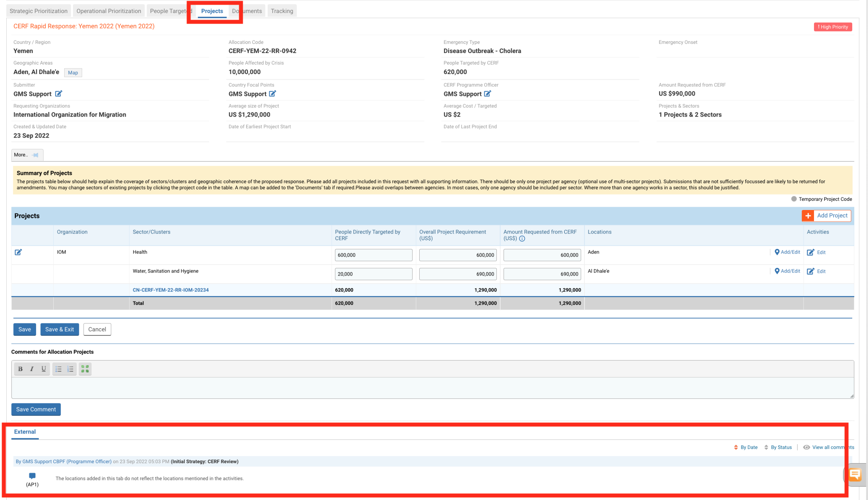Click the Sector/Clusters column header
Screen dimensions: 868x500
pos(152,232)
